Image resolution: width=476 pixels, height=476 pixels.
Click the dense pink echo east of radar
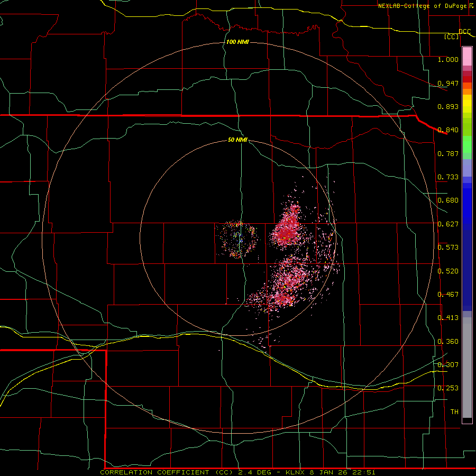pyautogui.click(x=287, y=227)
